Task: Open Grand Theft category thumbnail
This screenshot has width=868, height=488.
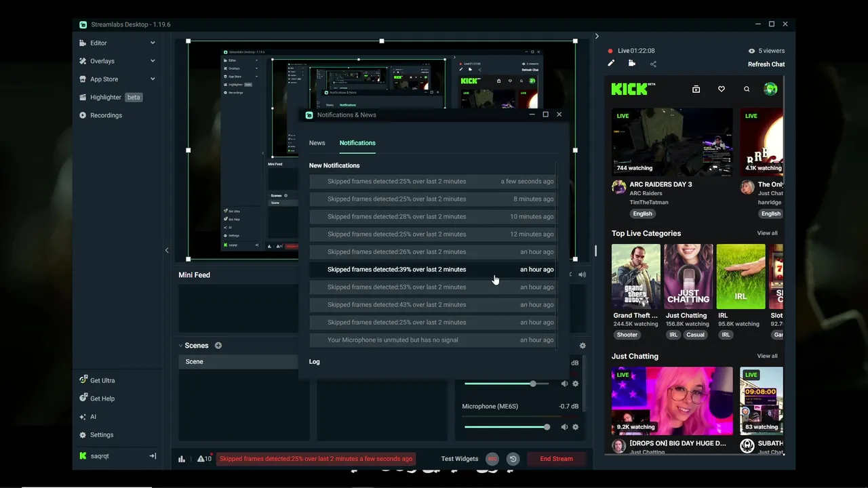Action: [635, 277]
